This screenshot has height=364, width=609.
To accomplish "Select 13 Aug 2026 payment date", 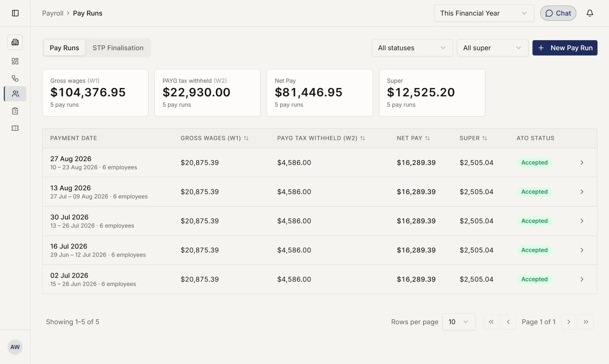I will [x=70, y=188].
